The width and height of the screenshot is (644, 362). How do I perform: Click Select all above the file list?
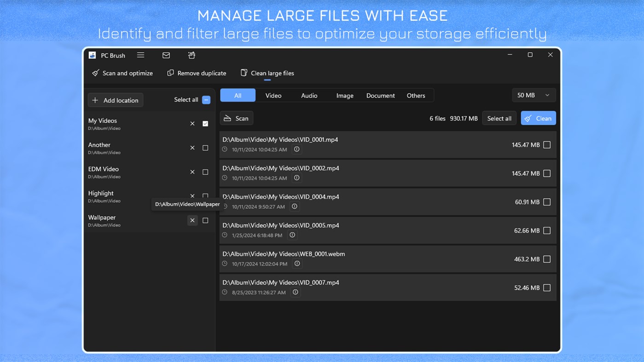coord(499,118)
